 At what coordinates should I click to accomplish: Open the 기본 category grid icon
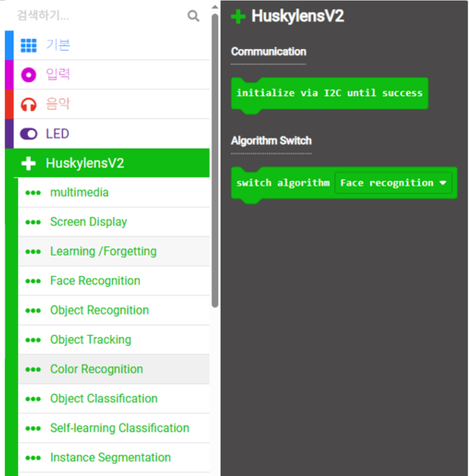[28, 46]
